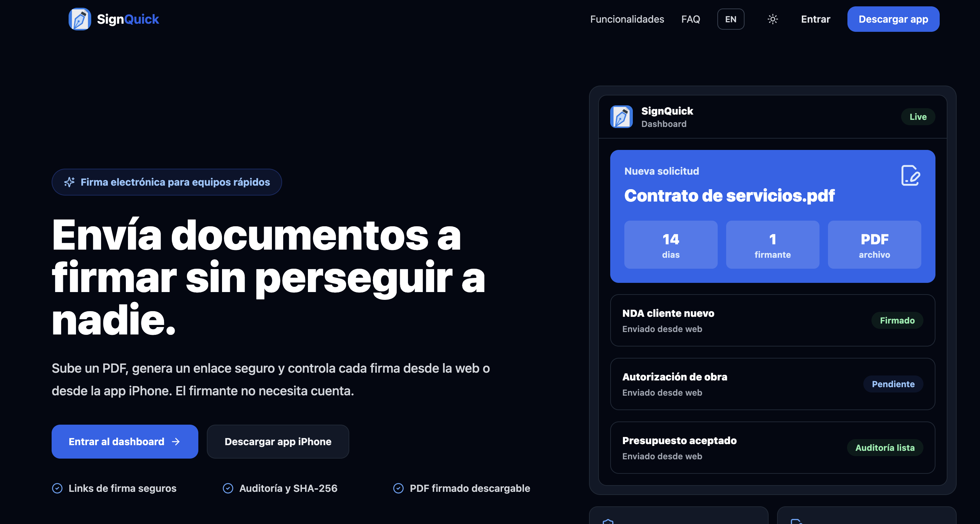Open the 'NDA cliente nuevo' row
The image size is (980, 524).
773,320
